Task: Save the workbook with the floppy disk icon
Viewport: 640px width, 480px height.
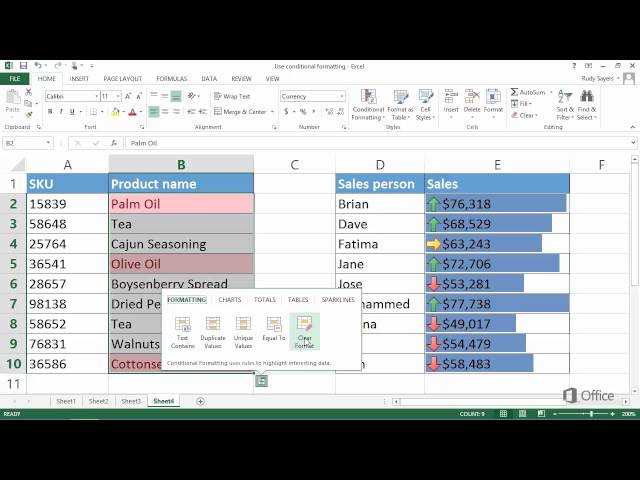Action: (x=23, y=66)
